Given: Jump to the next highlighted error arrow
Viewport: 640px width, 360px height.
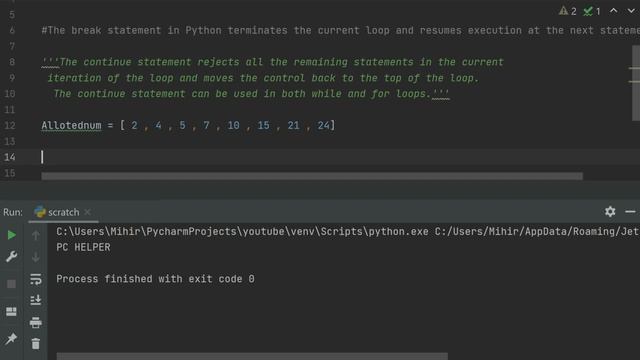Looking at the screenshot, I should pos(631,11).
